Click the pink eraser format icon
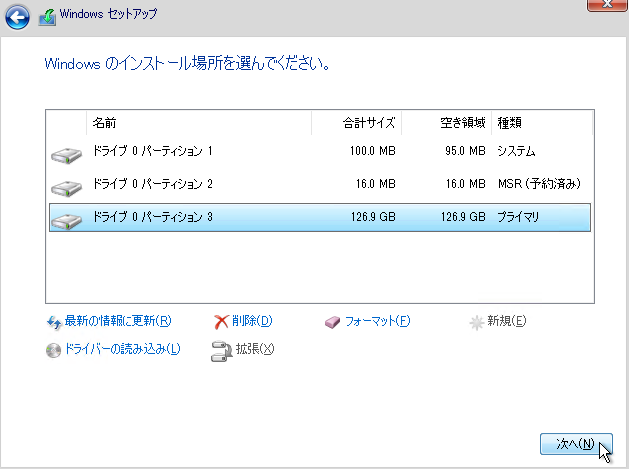The image size is (629, 469). pyautogui.click(x=333, y=322)
